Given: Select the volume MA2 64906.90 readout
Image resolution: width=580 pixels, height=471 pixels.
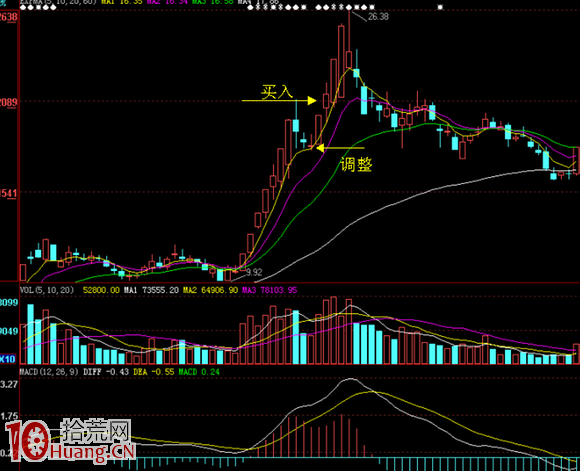Looking at the screenshot, I should tap(210, 290).
